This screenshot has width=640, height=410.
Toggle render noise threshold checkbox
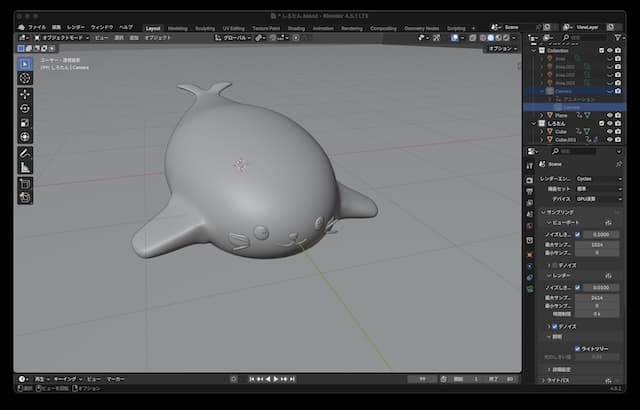pos(577,288)
